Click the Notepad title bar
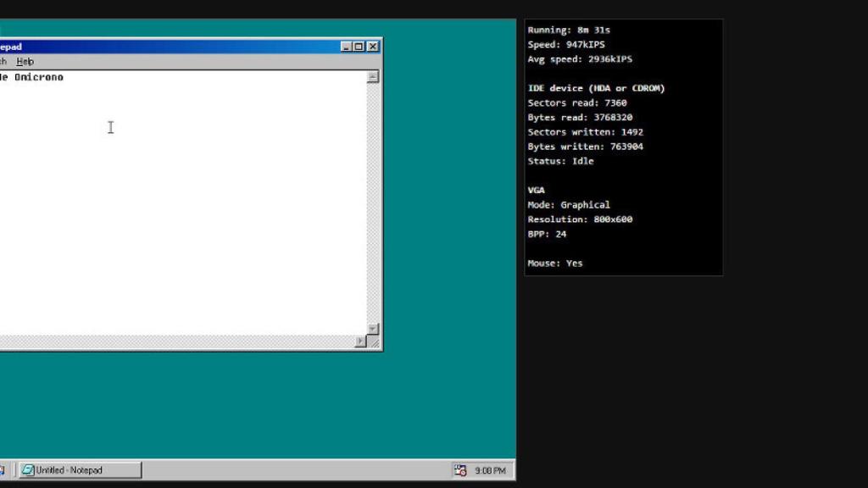This screenshot has height=488, width=868. (170, 47)
